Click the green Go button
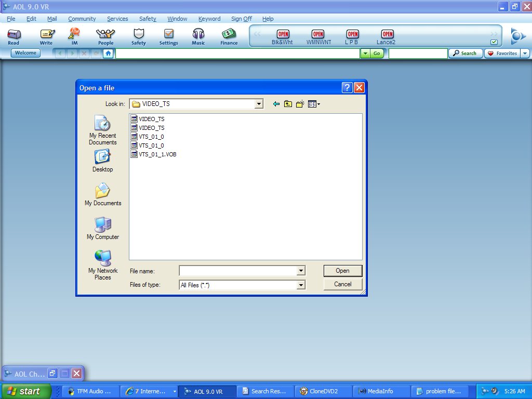 pyautogui.click(x=377, y=54)
